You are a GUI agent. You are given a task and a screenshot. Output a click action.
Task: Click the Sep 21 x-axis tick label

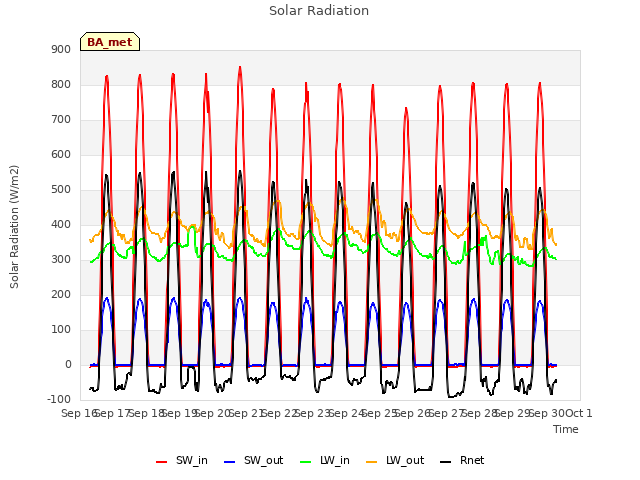click(x=247, y=413)
